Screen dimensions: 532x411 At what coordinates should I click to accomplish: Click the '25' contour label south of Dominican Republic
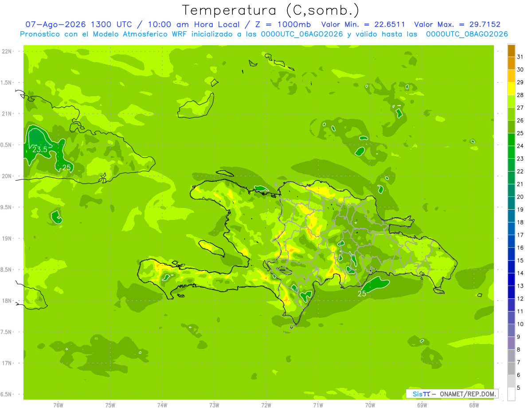pos(362,294)
